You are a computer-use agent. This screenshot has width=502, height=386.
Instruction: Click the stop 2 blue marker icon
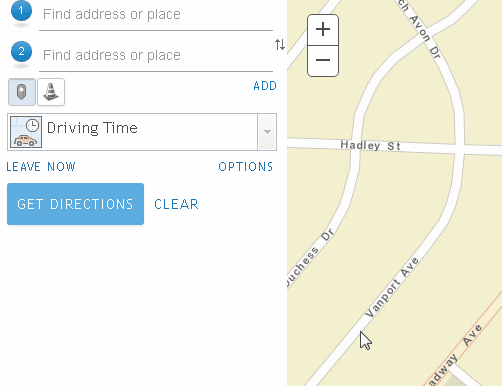(x=21, y=52)
